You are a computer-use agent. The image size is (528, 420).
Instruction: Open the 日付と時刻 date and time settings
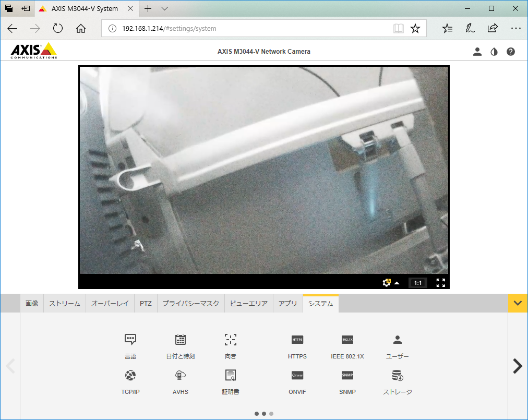click(180, 340)
